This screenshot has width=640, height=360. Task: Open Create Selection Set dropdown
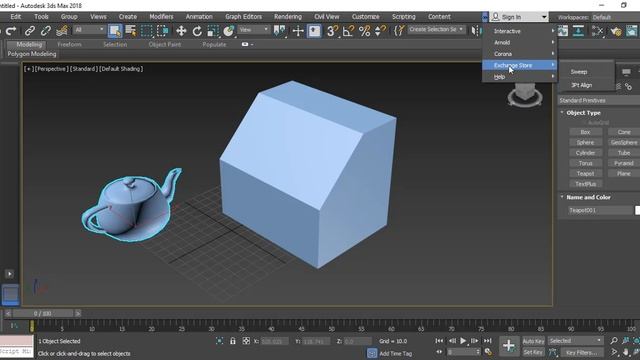436,29
